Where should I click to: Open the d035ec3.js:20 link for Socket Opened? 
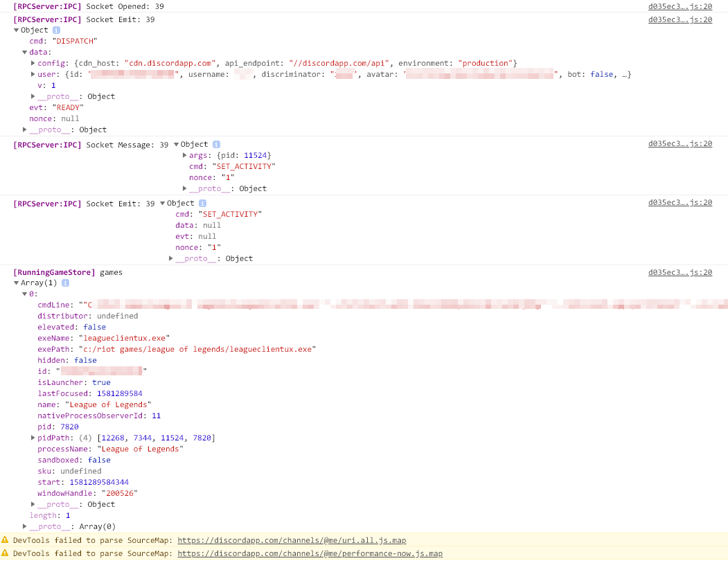pyautogui.click(x=680, y=6)
